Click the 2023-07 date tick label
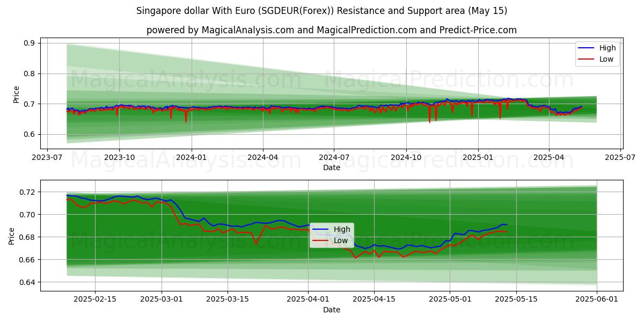This screenshot has height=322, width=644. [47, 157]
